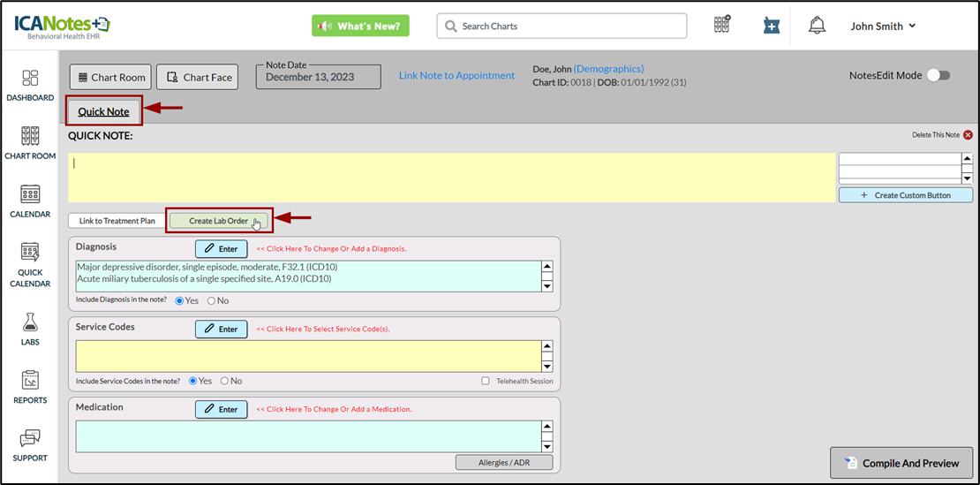Click the Chart Face button

pyautogui.click(x=198, y=78)
